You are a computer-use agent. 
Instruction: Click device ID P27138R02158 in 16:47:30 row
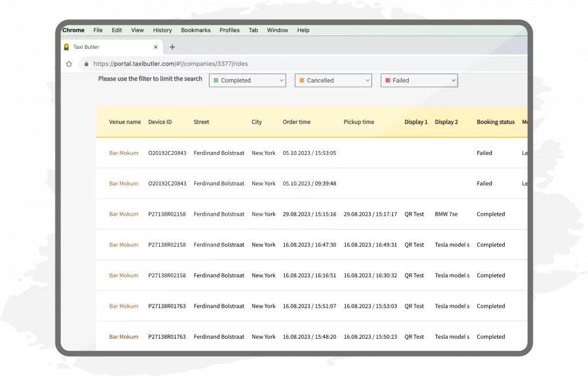167,245
